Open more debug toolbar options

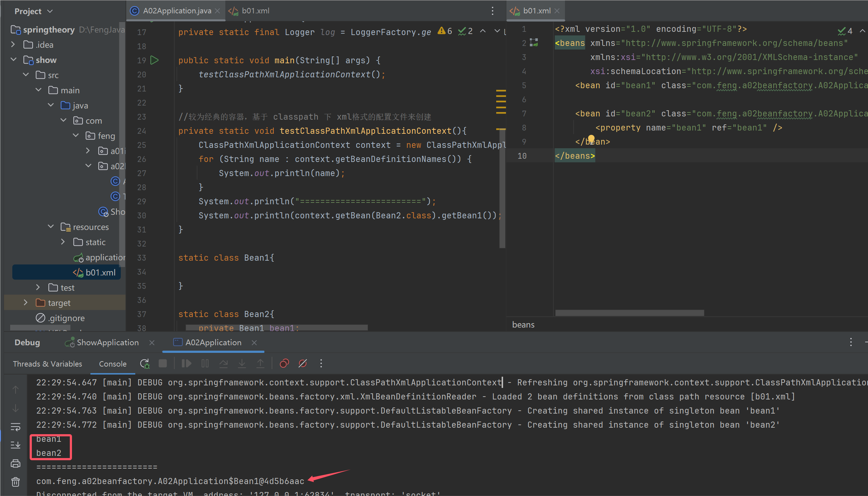click(x=321, y=364)
